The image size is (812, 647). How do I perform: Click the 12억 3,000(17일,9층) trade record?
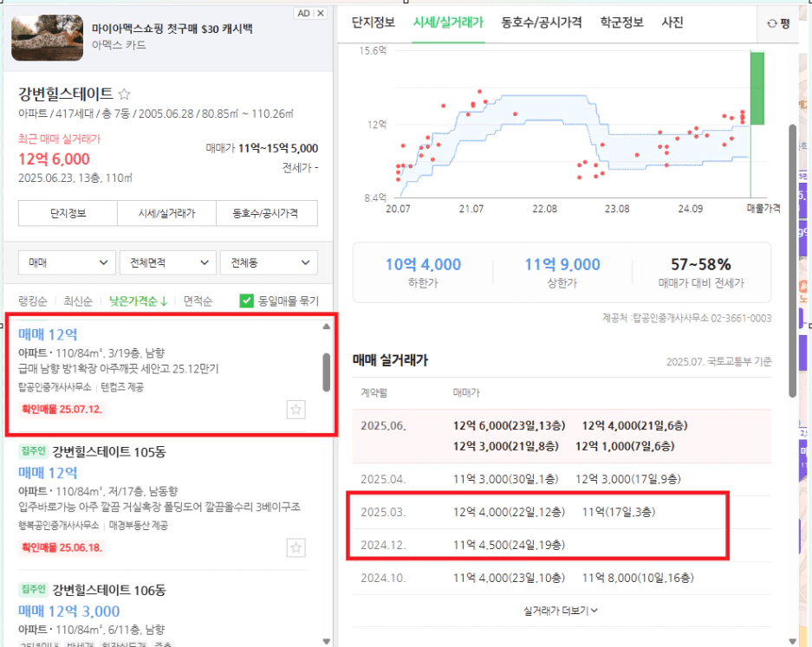click(x=628, y=479)
